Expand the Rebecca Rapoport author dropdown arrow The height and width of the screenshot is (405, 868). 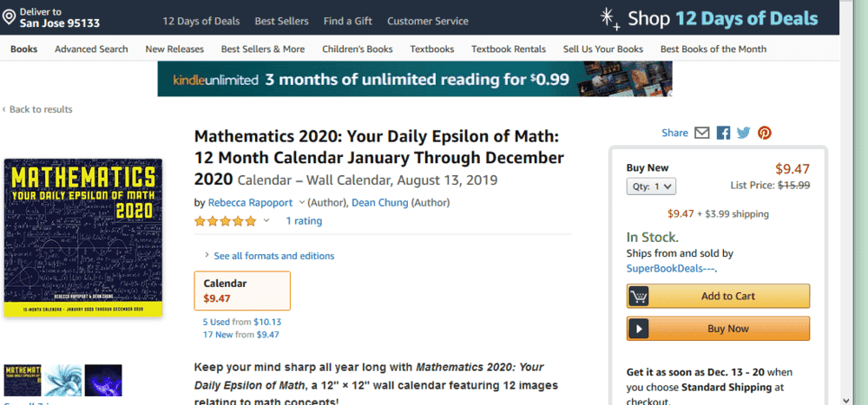click(x=301, y=202)
